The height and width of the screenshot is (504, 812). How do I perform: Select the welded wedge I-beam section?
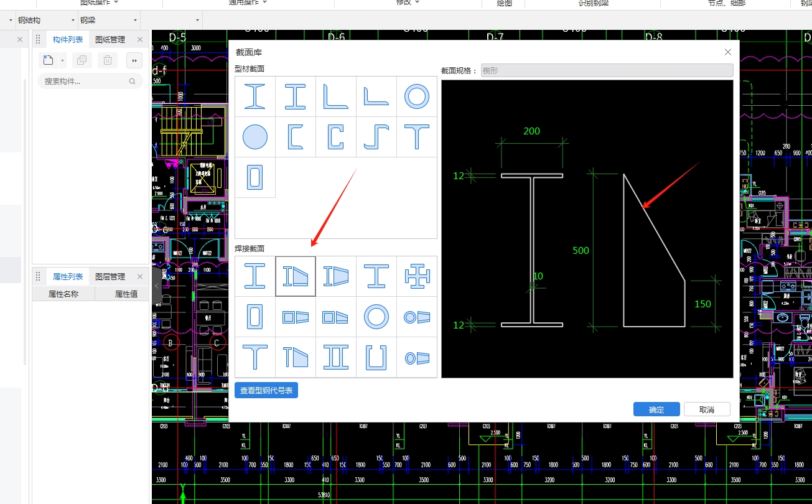pos(296,276)
